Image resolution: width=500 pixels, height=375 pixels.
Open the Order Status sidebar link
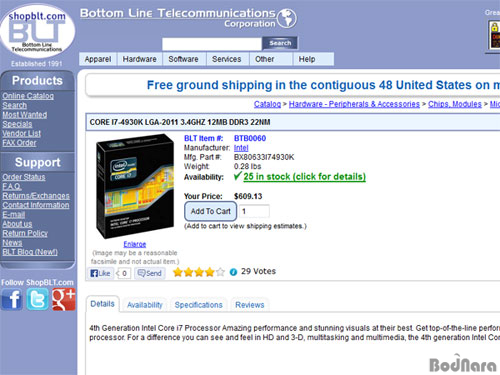point(24,177)
